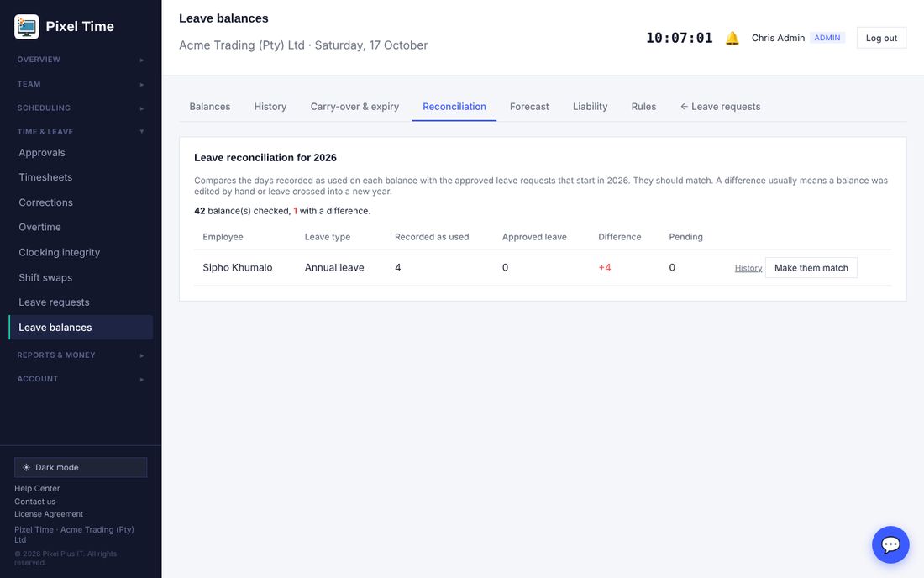
Task: Open the chat bubble support widget
Action: [890, 544]
